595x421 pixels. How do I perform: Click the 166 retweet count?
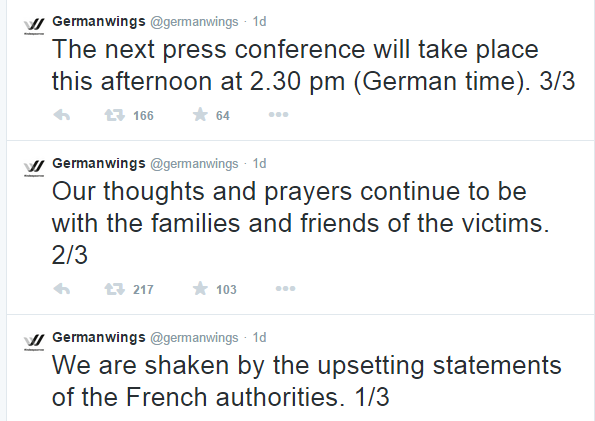coord(143,115)
